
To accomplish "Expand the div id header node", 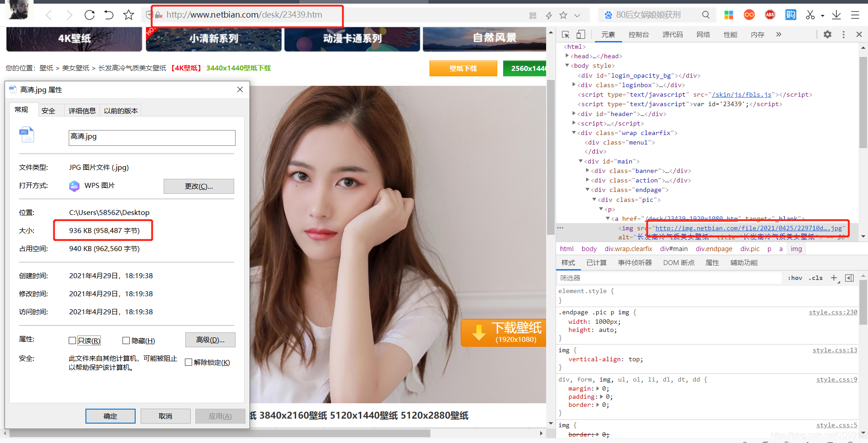I will tap(574, 113).
